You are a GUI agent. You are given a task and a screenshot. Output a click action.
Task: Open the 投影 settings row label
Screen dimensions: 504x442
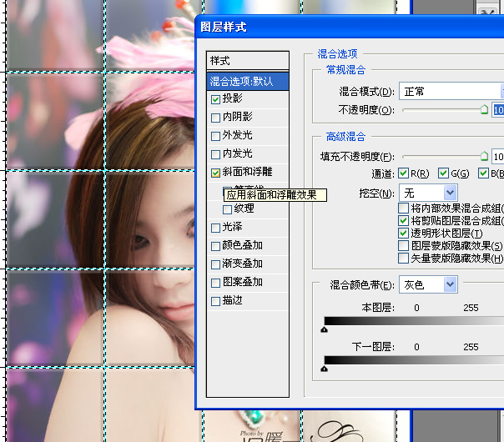tap(232, 98)
